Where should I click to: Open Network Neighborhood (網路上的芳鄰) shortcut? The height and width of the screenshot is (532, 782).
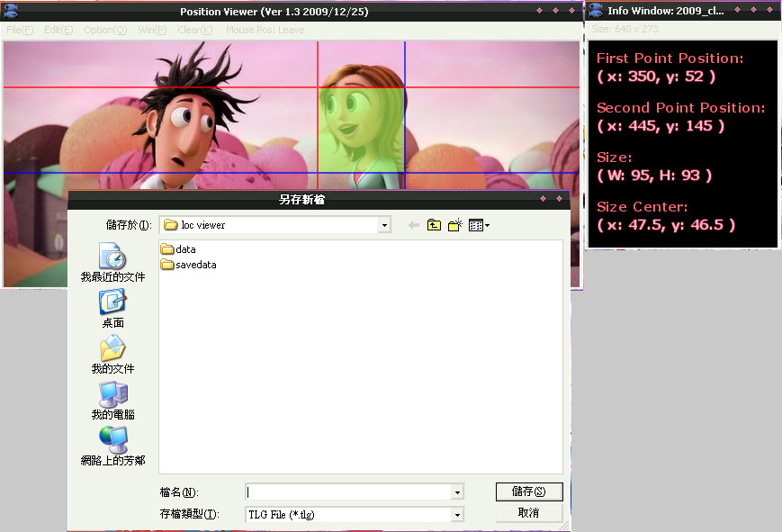coord(112,446)
